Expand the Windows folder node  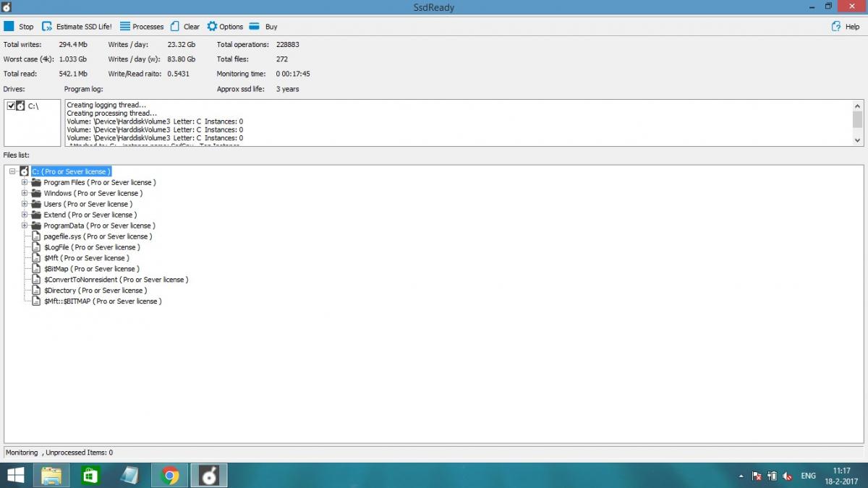tap(25, 193)
